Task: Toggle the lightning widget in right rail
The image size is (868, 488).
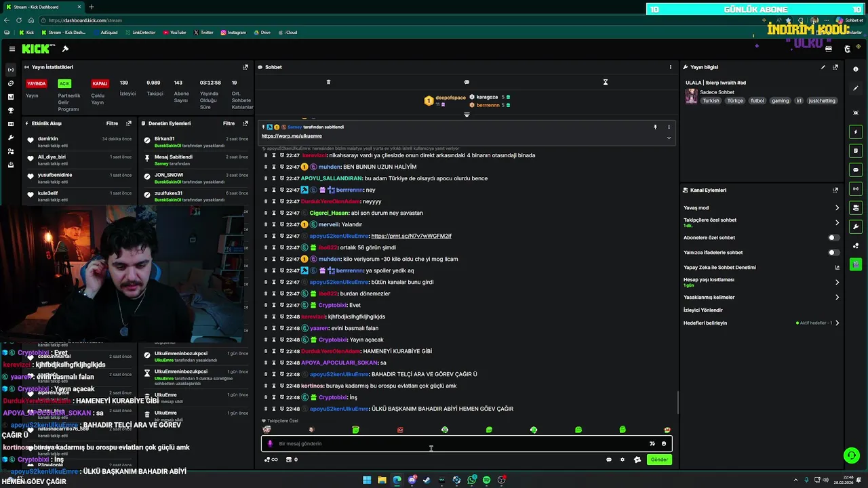Action: point(856,131)
